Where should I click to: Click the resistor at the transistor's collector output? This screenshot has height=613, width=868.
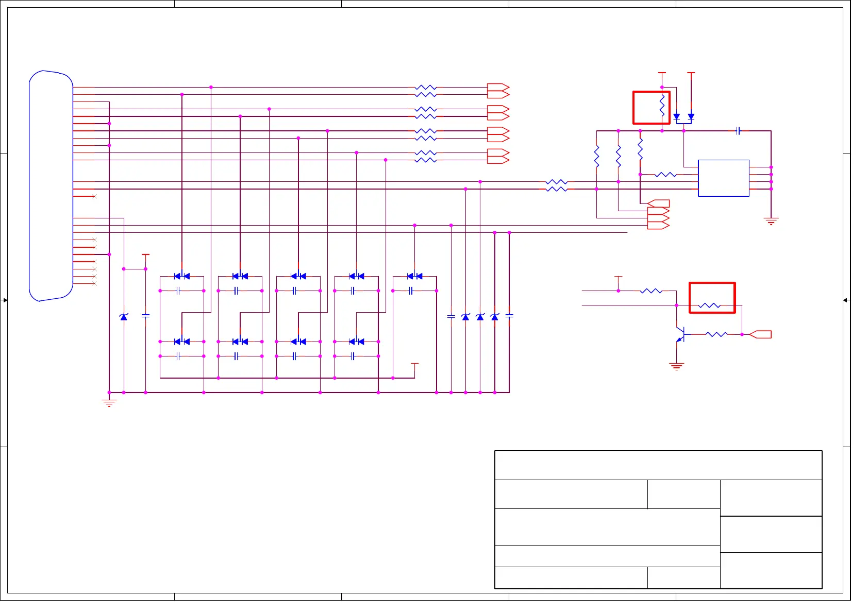[716, 334]
